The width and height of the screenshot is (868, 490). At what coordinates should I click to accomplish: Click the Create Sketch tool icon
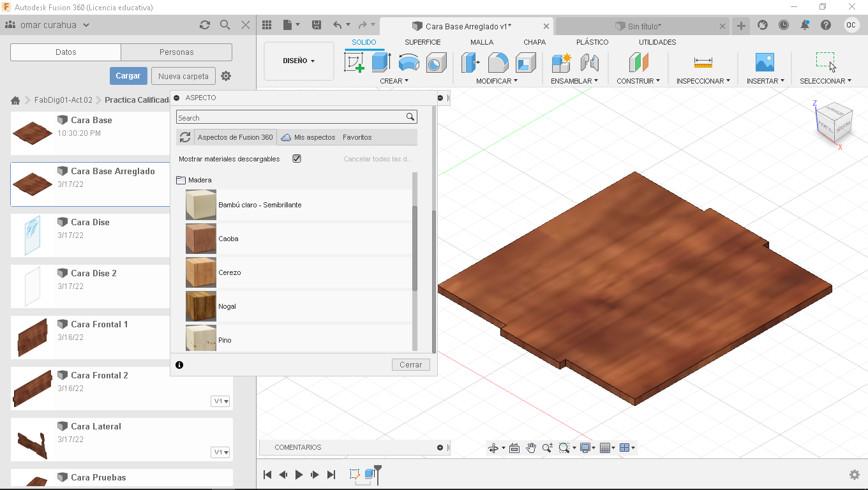[354, 63]
